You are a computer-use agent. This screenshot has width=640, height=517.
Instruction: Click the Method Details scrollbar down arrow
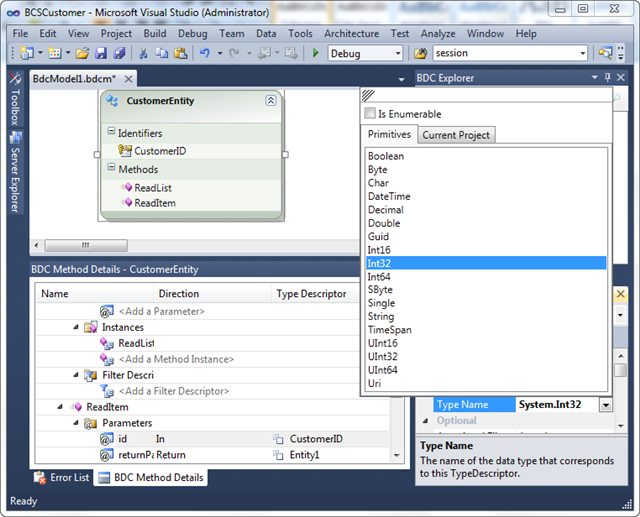396,455
